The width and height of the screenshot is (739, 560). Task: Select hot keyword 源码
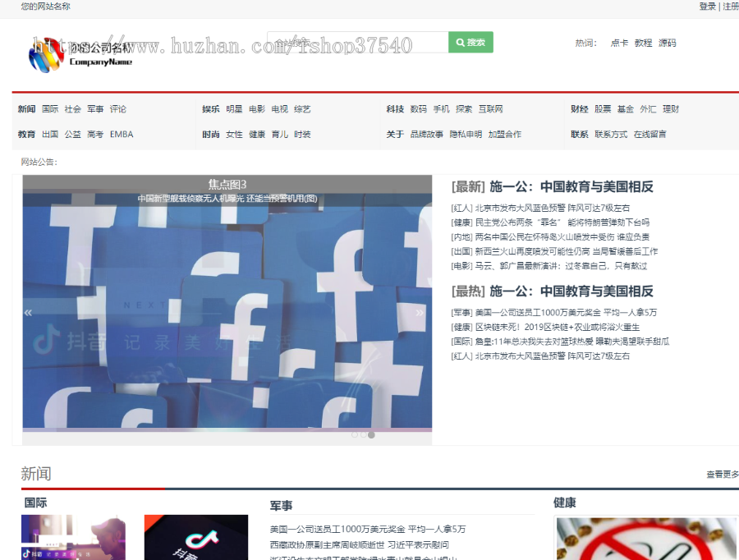pos(667,43)
